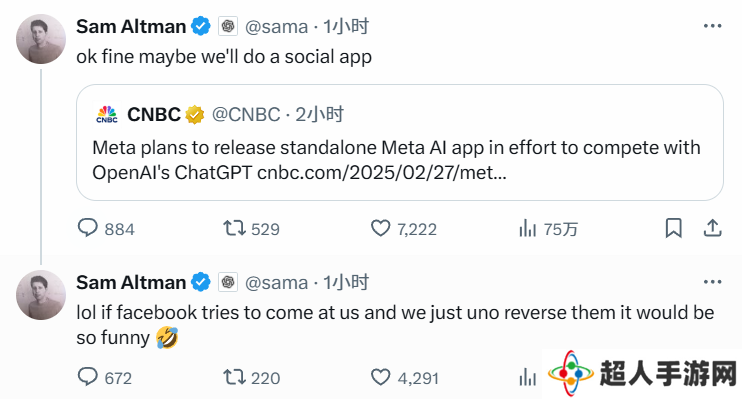The width and height of the screenshot is (742, 399).
Task: Open the more options menu on second tweet
Action: (x=712, y=282)
